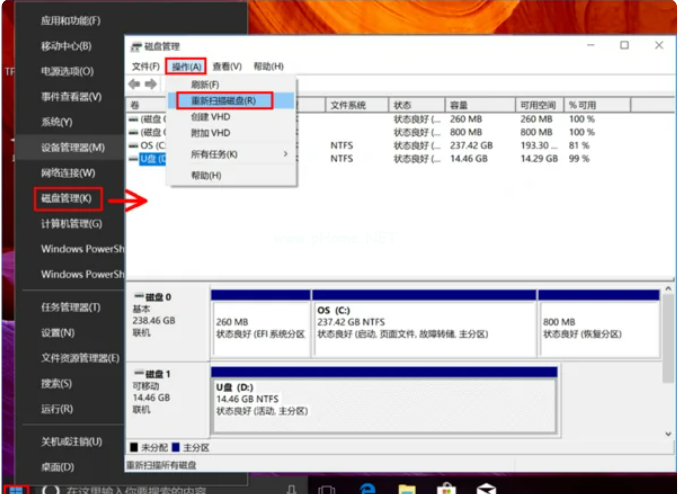Click the Task View taskbar icon
Viewport: 680px width, 494px height.
pos(325,488)
